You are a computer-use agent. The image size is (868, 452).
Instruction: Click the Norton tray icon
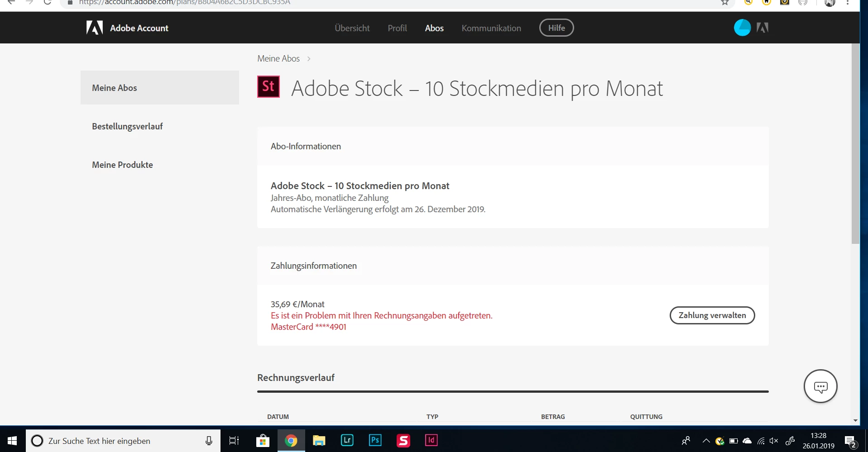[x=720, y=441]
